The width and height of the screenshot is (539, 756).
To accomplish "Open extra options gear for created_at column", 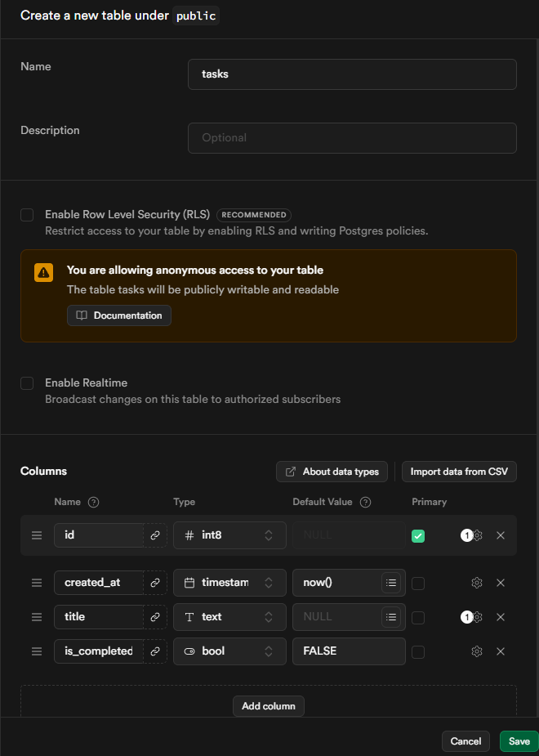I will point(477,583).
